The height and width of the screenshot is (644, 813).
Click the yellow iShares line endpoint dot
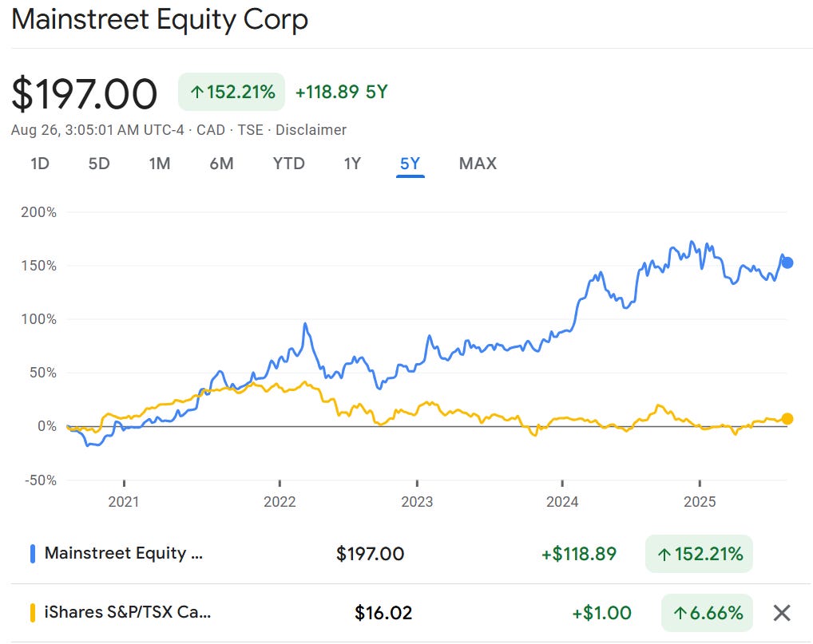click(787, 419)
